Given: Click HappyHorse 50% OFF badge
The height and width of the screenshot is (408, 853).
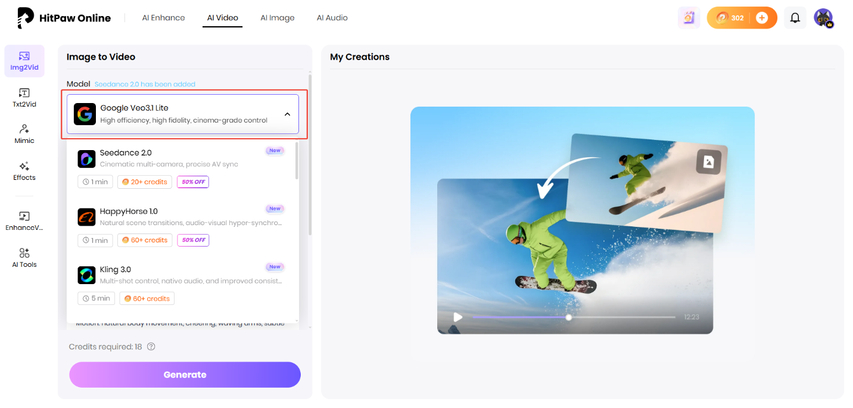Looking at the screenshot, I should [193, 240].
